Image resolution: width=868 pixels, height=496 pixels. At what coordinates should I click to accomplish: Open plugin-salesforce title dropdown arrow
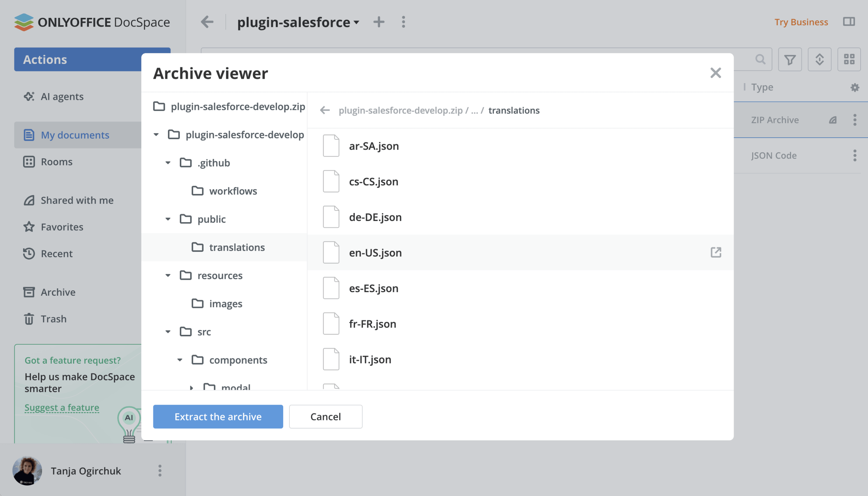[x=356, y=22]
